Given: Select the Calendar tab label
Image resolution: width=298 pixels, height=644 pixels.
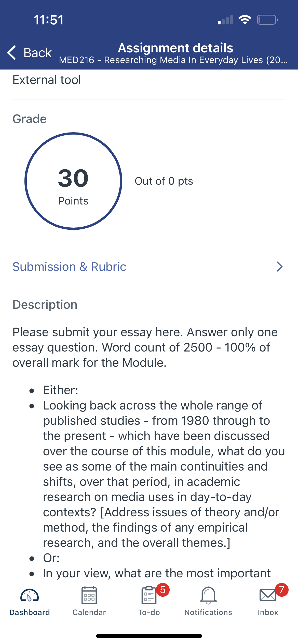Looking at the screenshot, I should (89, 612).
